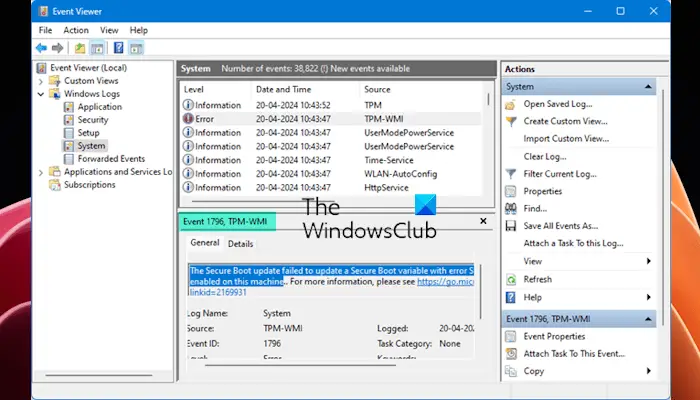
Task: Click the Open Saved Log folder icon
Action: (x=512, y=104)
